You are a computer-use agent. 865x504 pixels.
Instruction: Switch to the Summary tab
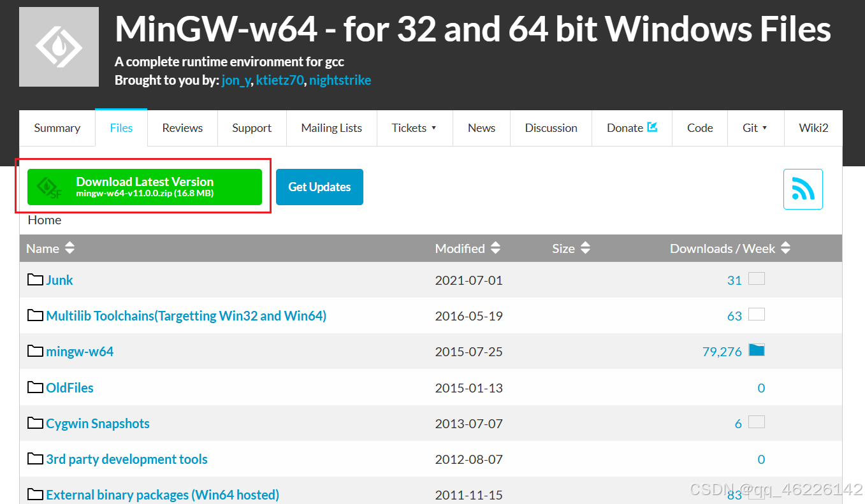(x=57, y=128)
